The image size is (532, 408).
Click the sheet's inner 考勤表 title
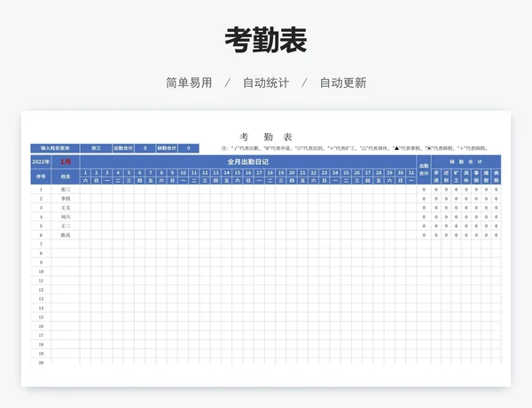click(266, 137)
